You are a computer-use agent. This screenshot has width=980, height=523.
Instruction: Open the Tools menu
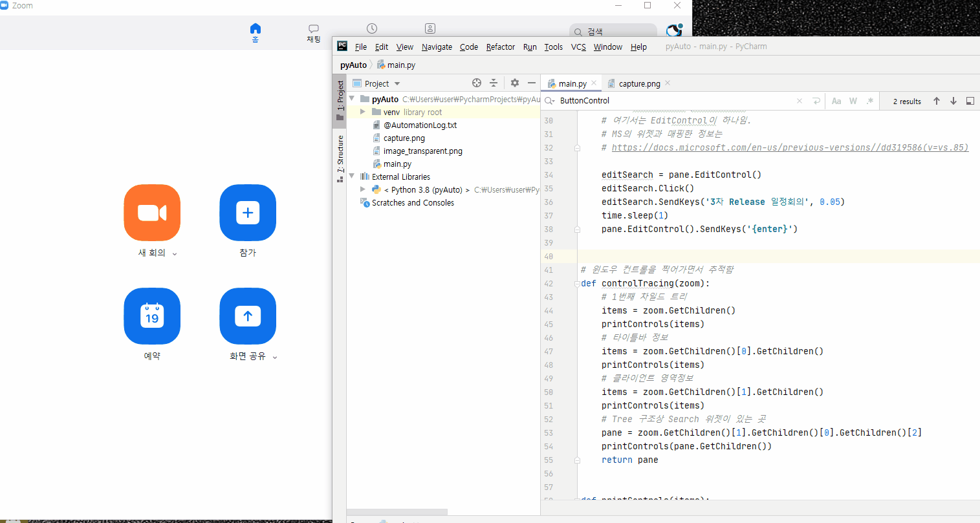coord(554,47)
